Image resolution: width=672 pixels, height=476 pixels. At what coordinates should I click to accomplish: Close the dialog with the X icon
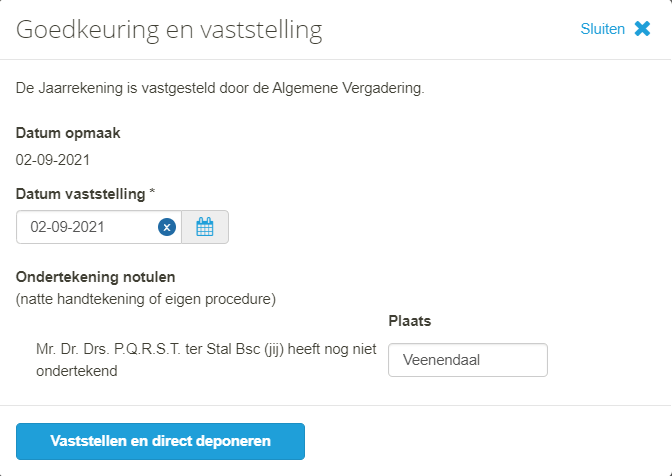pos(642,29)
